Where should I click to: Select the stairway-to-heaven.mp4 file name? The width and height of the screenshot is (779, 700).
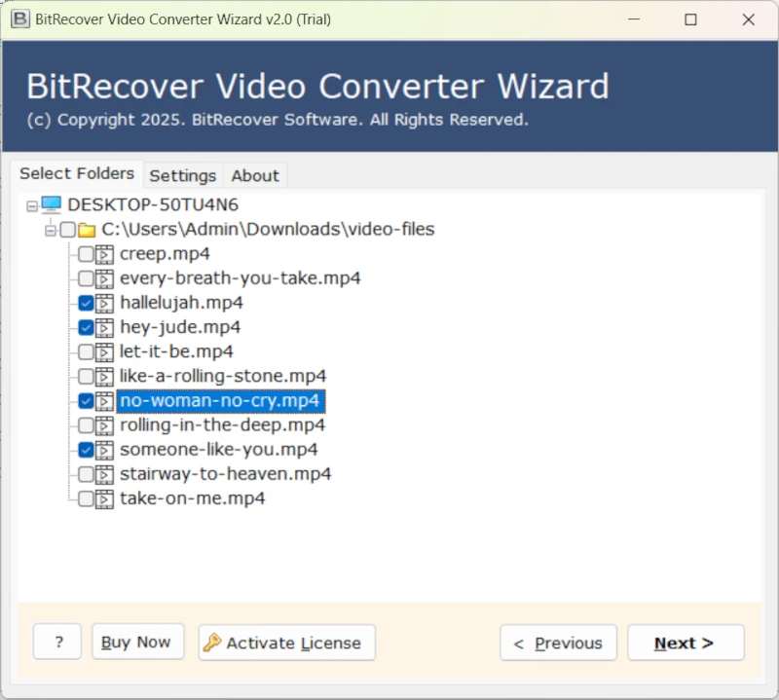pyautogui.click(x=225, y=474)
